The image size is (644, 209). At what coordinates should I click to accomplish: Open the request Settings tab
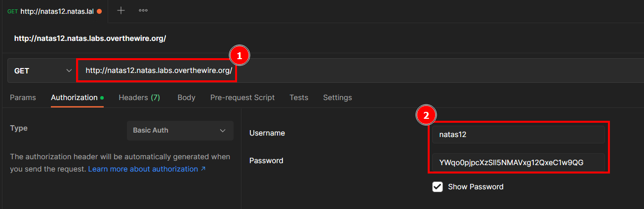coord(337,98)
